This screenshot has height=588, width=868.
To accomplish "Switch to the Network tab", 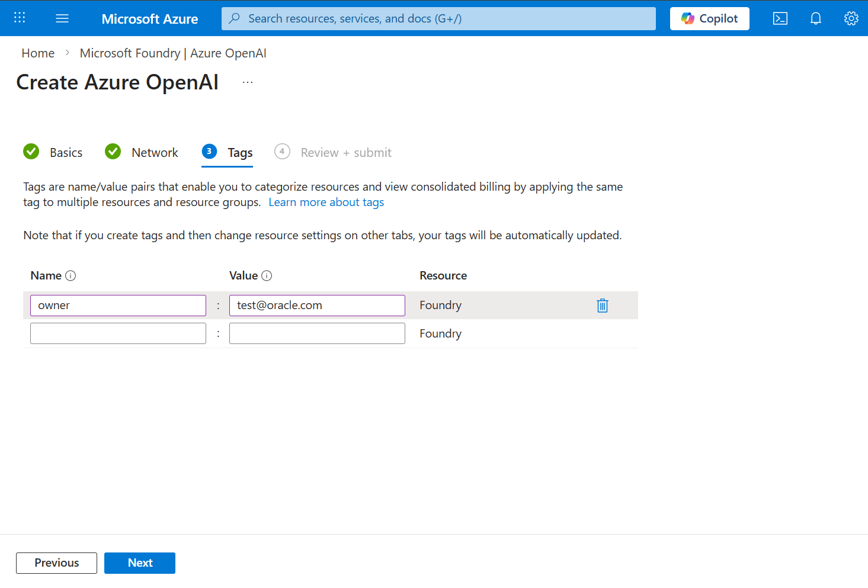I will pyautogui.click(x=155, y=152).
